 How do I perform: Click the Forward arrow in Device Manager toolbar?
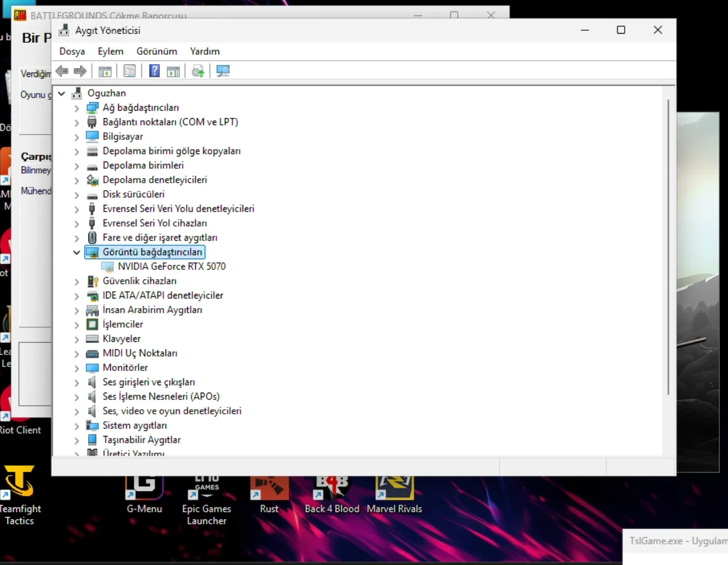pyautogui.click(x=80, y=71)
